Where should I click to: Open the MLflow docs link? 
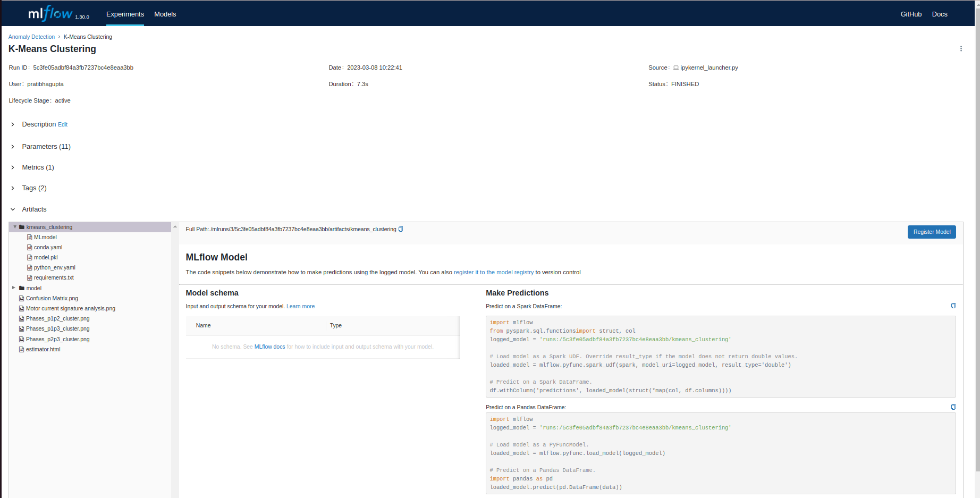click(269, 347)
